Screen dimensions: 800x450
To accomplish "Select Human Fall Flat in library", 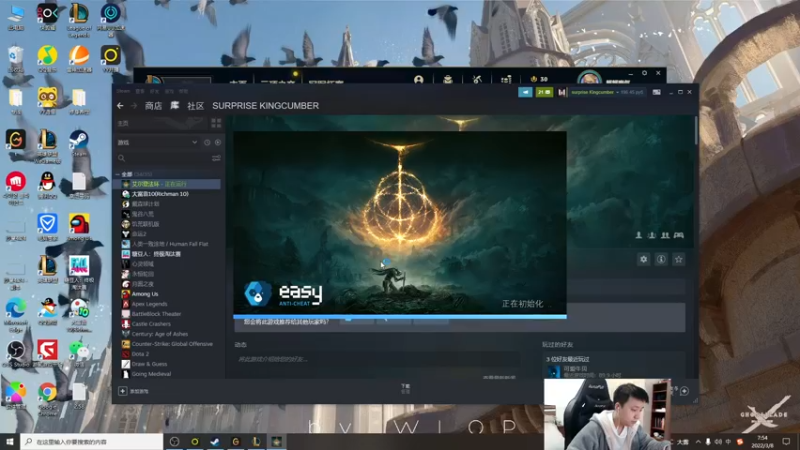I will [x=168, y=244].
